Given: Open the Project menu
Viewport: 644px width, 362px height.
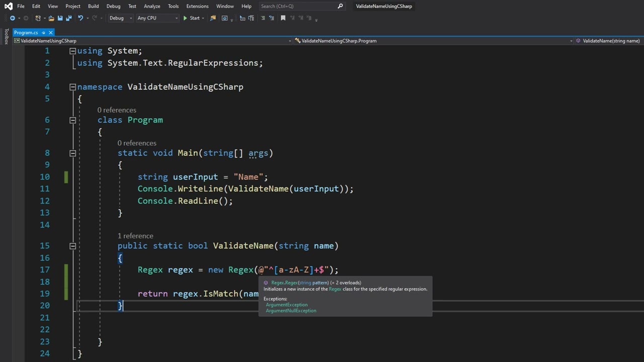Looking at the screenshot, I should coord(72,6).
